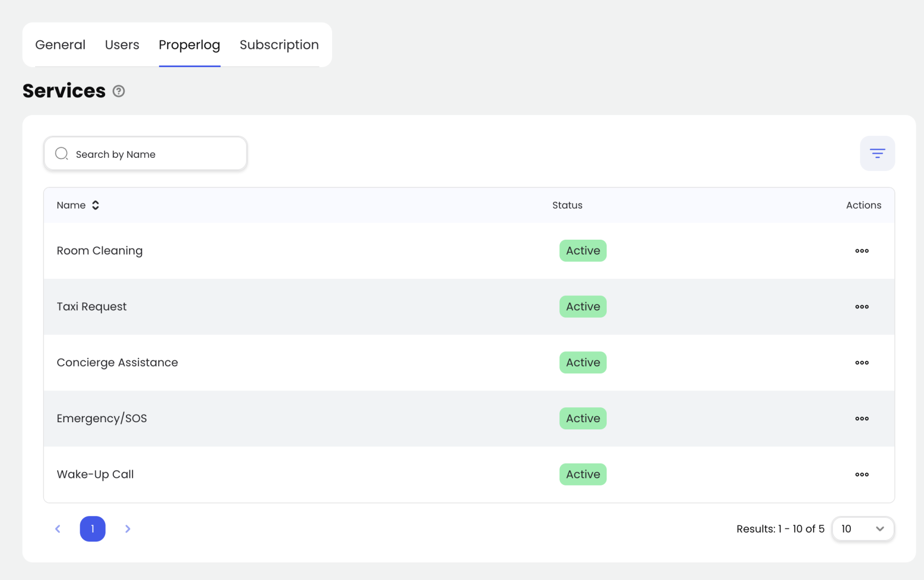
Task: Open actions menu for Room Cleaning
Action: [x=862, y=251]
